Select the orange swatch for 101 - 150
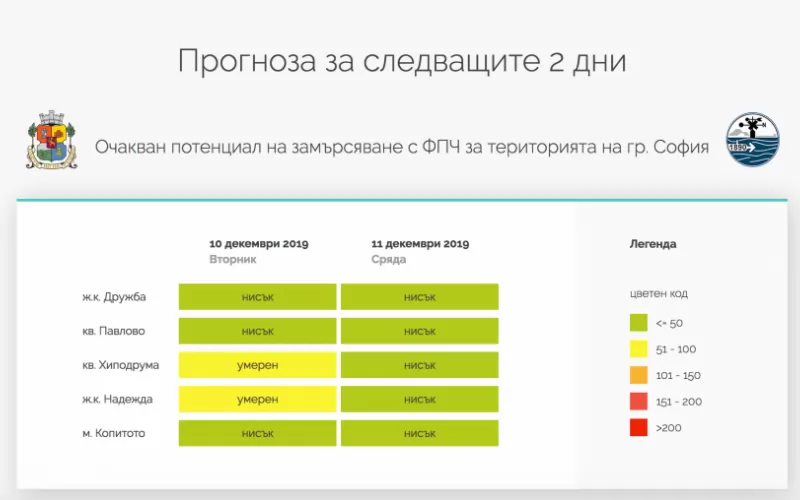 (x=638, y=375)
